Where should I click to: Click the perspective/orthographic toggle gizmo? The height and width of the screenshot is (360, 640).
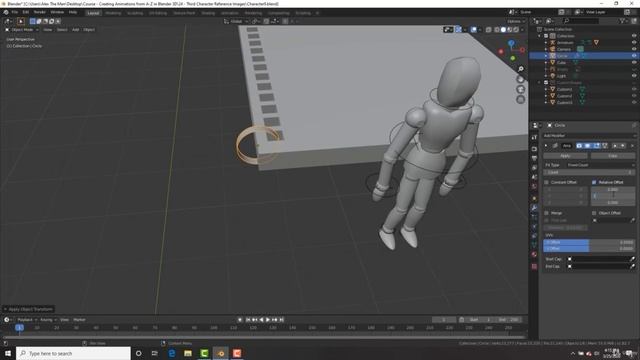coord(520,100)
